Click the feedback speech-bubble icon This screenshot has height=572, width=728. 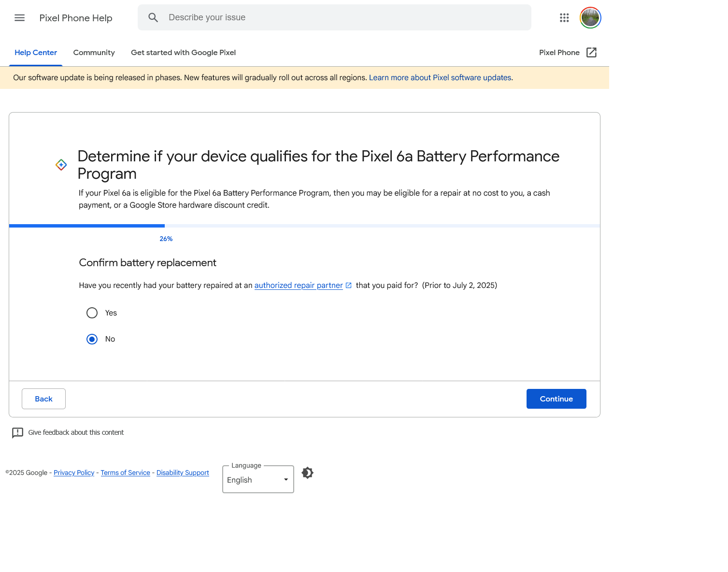[18, 433]
